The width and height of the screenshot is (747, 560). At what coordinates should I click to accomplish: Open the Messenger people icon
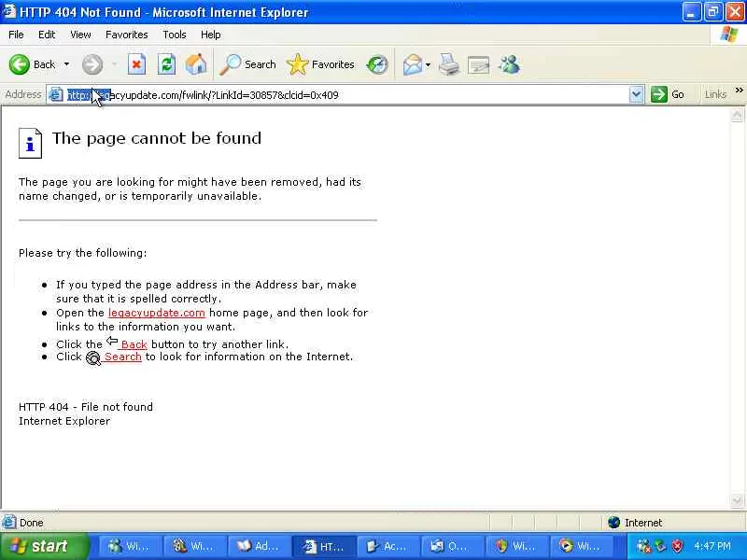tap(509, 64)
